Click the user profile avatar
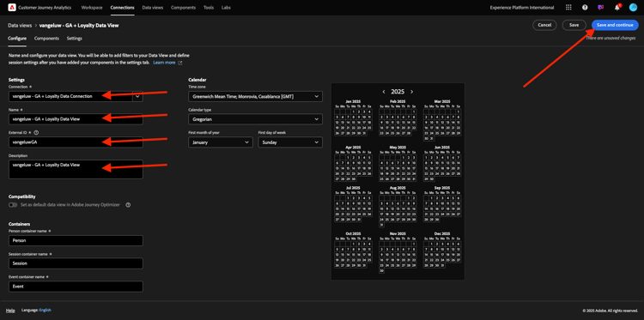Viewport: 644px width, 320px height. pos(633,8)
